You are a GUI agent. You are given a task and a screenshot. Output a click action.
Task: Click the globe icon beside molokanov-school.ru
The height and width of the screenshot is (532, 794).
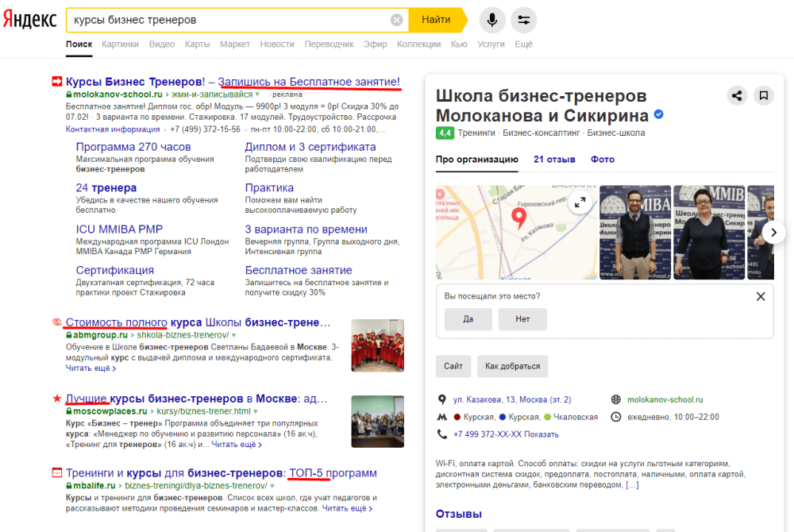tap(616, 400)
